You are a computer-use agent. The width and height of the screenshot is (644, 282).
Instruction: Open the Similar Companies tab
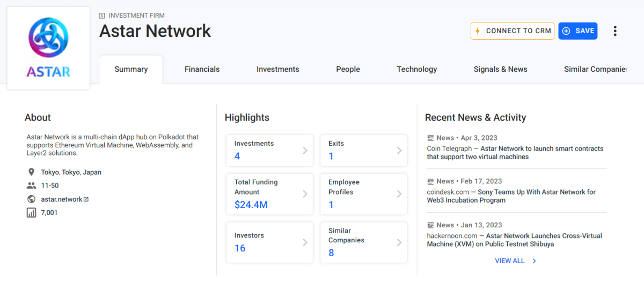[x=595, y=69]
